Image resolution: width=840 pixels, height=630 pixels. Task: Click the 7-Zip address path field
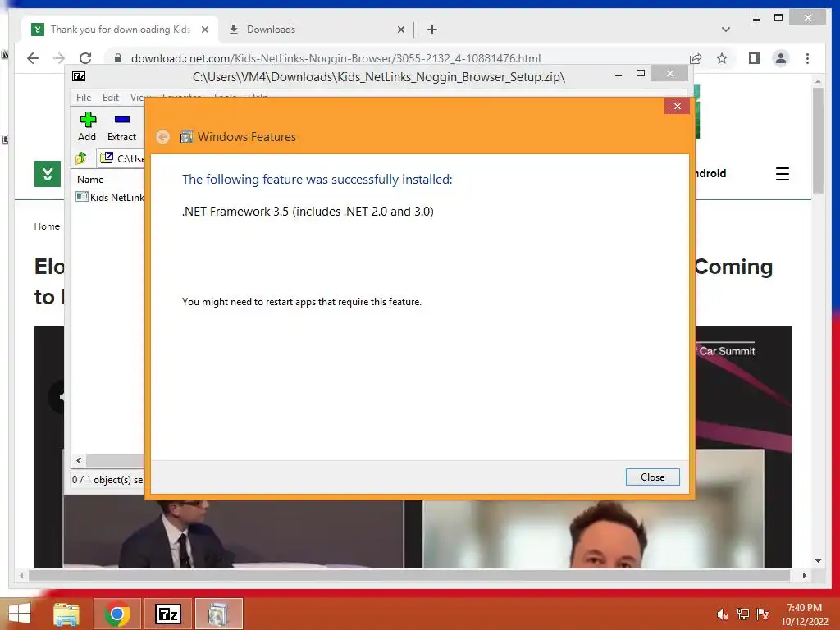pyautogui.click(x=123, y=158)
